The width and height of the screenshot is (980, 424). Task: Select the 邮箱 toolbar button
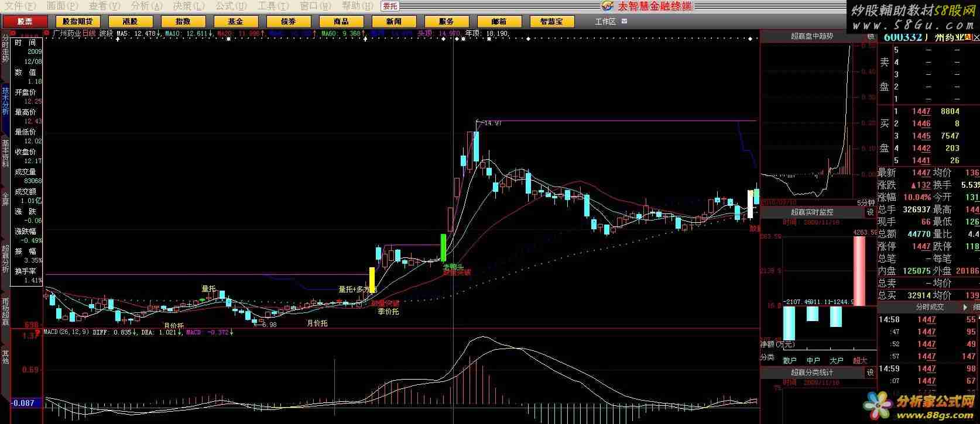tap(499, 21)
